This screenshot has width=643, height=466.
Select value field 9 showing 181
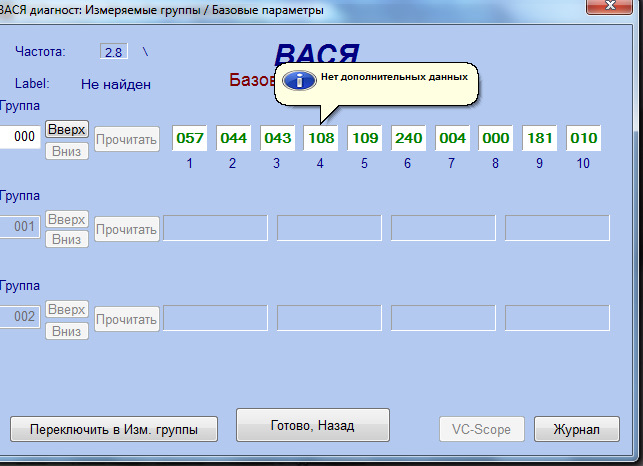[539, 138]
